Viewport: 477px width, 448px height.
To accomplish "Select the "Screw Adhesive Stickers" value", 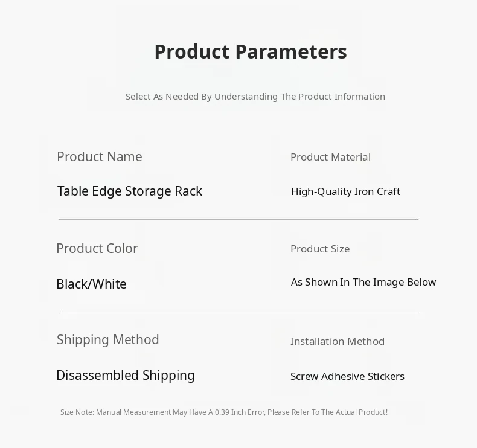I will 347,376.
